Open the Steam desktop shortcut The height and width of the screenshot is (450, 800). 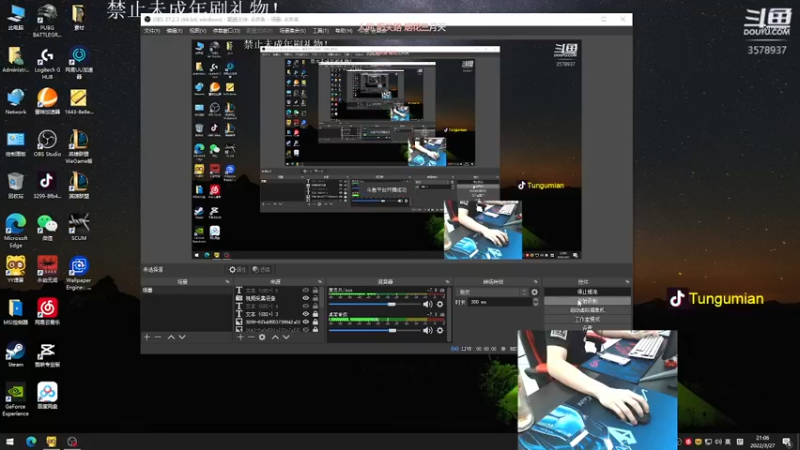15,355
